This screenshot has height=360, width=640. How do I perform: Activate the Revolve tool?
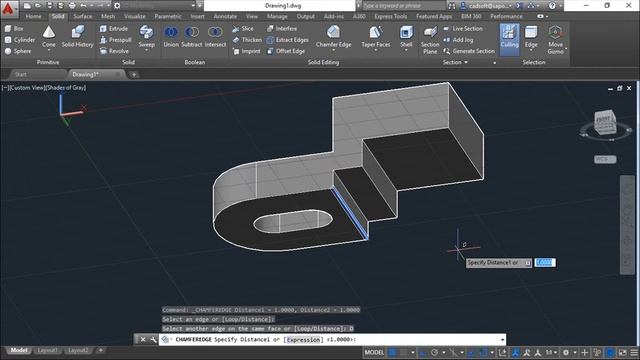114,51
